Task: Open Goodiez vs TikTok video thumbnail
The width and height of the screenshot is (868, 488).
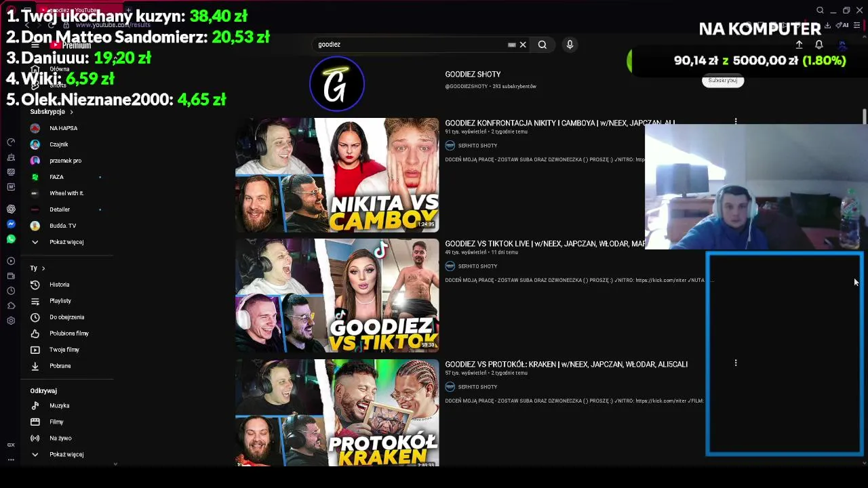Action: point(337,296)
